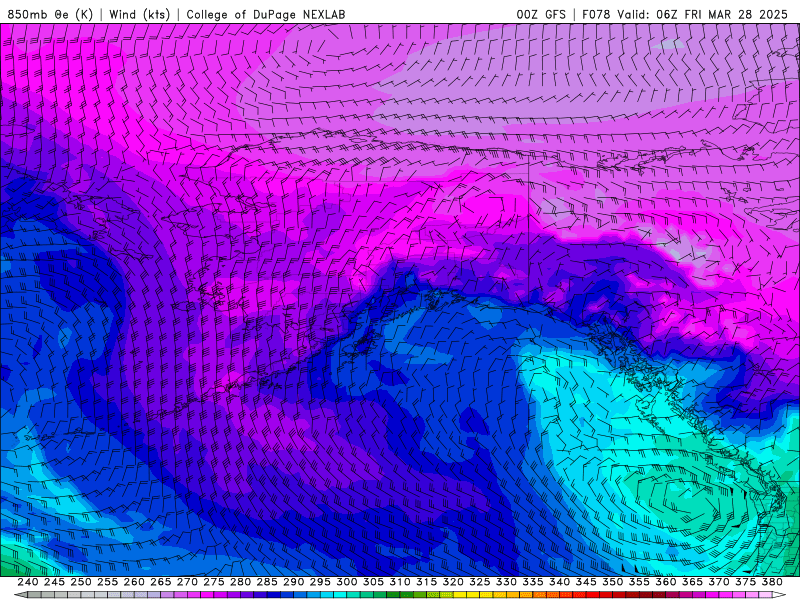Click the 250 colorbar value label
Image resolution: width=800 pixels, height=600 pixels.
(81, 582)
